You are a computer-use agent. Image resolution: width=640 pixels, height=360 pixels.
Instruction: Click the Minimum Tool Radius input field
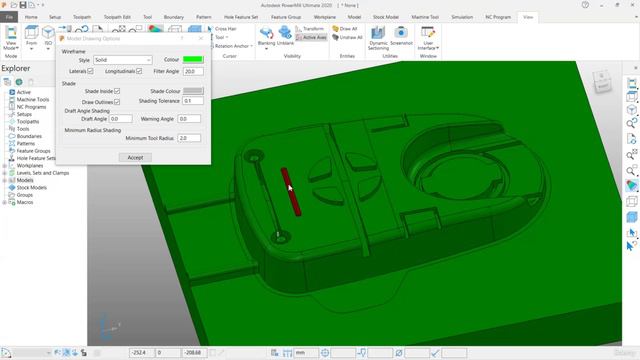point(189,138)
